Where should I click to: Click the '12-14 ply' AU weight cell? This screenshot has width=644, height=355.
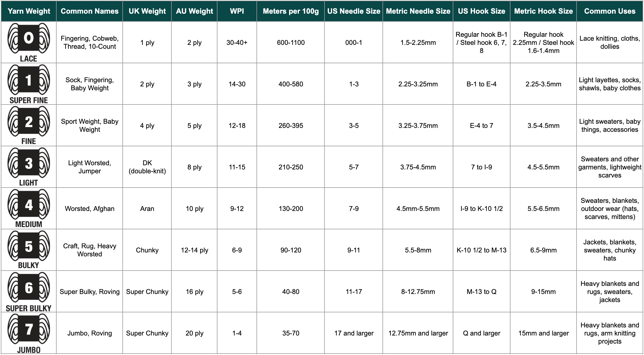[194, 250]
